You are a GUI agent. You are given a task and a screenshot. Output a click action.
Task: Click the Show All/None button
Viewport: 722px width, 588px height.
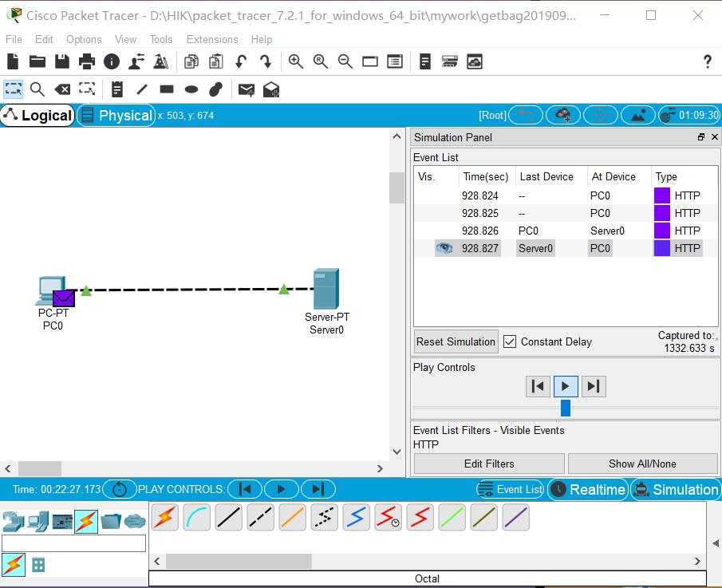[x=643, y=464]
